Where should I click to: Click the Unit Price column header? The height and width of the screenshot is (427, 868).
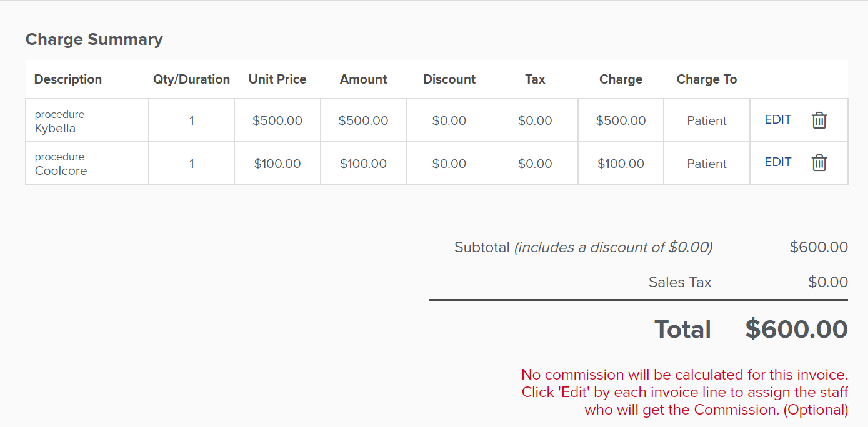pos(277,79)
